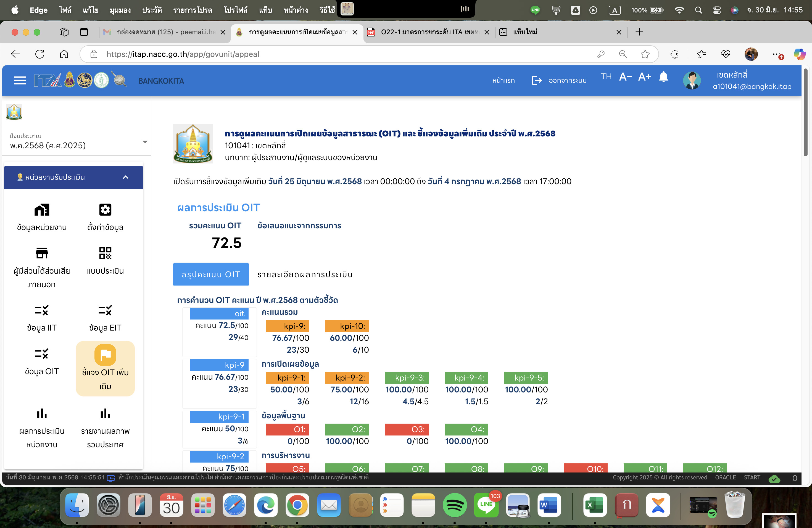The image size is (812, 528).
Task: Click the page vertical scrollbar
Action: pos(805,113)
